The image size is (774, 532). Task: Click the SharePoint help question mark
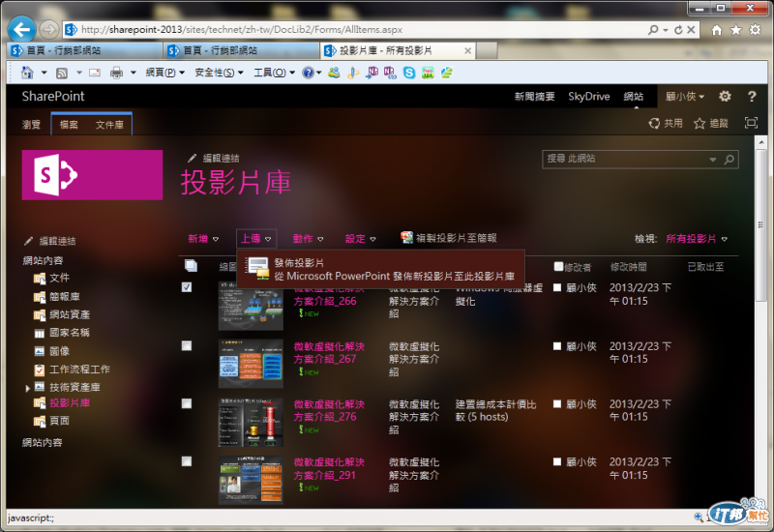pos(752,96)
